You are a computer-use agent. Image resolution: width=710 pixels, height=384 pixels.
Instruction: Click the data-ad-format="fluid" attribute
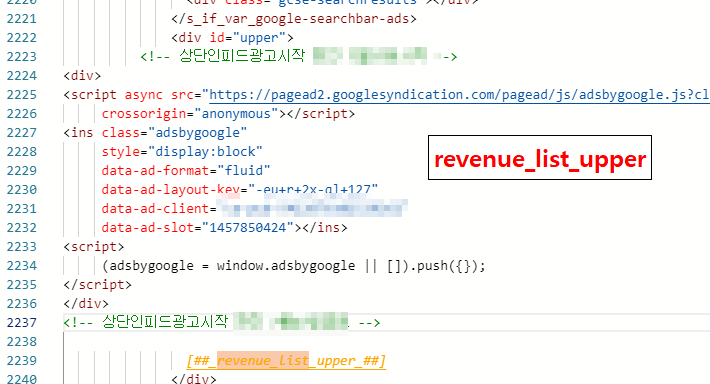point(186,171)
